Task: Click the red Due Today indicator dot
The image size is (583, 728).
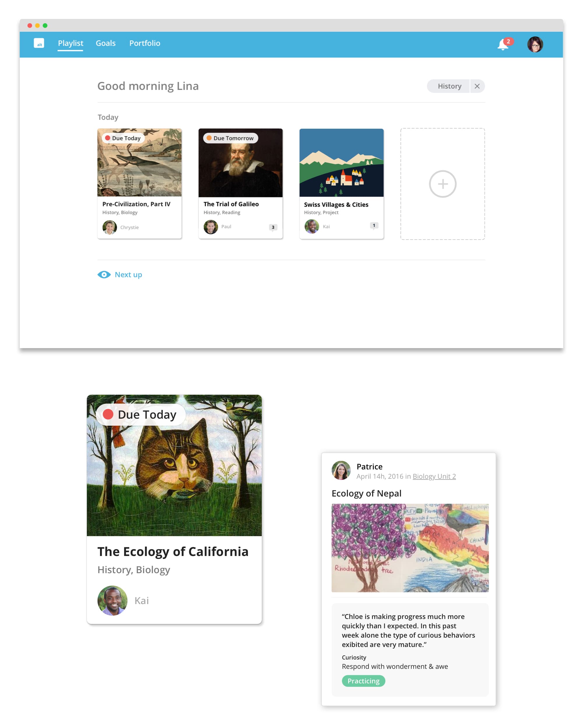Action: tap(109, 138)
